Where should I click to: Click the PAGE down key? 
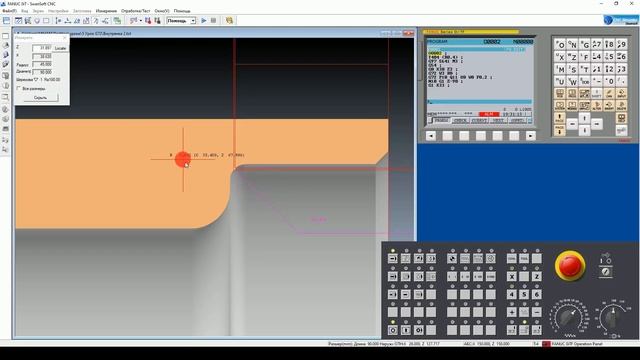click(x=560, y=130)
